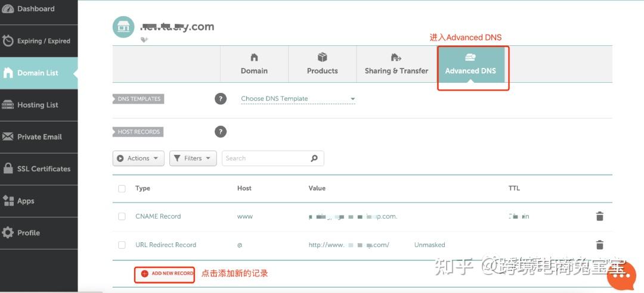Click the help icon beside DNS Templates
Viewport: 644px width, 293px height.
[221, 99]
